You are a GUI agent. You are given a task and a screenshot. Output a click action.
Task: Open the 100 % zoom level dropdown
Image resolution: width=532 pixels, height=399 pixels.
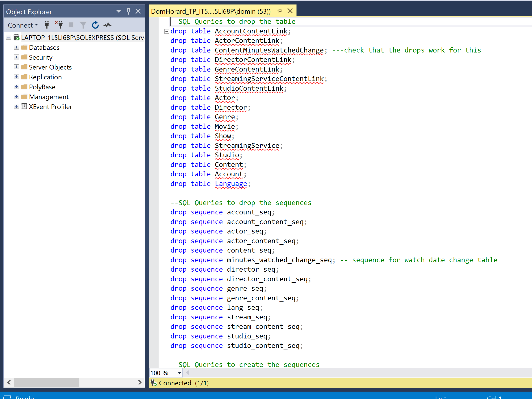point(179,373)
